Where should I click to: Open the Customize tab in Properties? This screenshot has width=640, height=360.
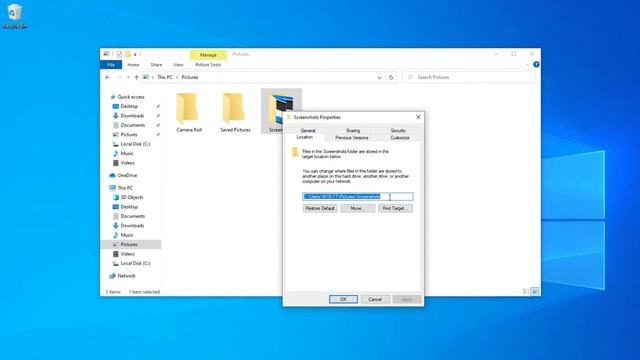click(x=400, y=138)
